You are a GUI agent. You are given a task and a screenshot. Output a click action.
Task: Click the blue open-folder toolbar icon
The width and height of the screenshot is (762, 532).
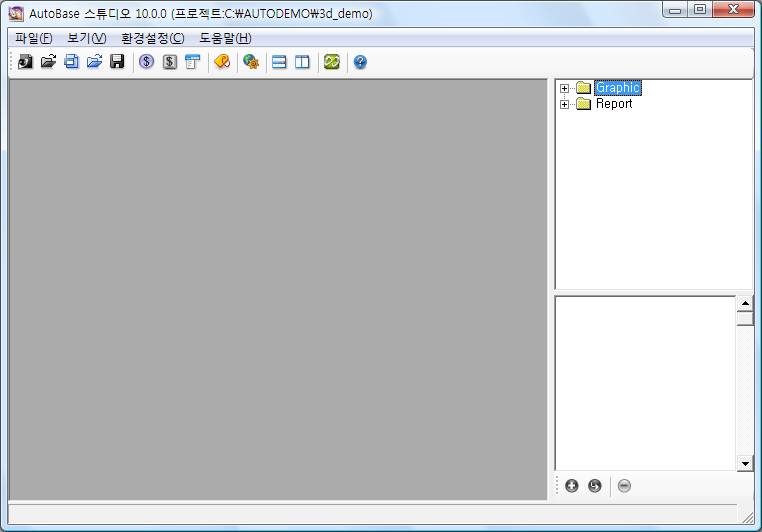coord(94,62)
